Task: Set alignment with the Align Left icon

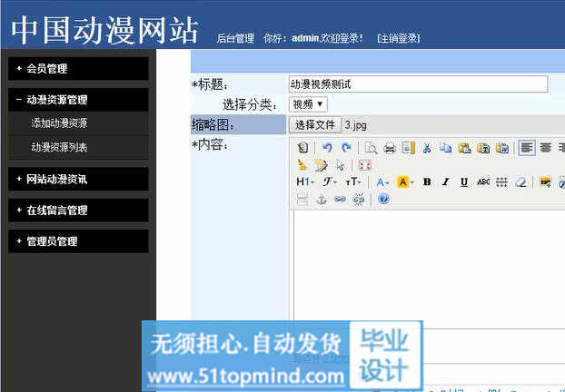Action: [x=527, y=148]
